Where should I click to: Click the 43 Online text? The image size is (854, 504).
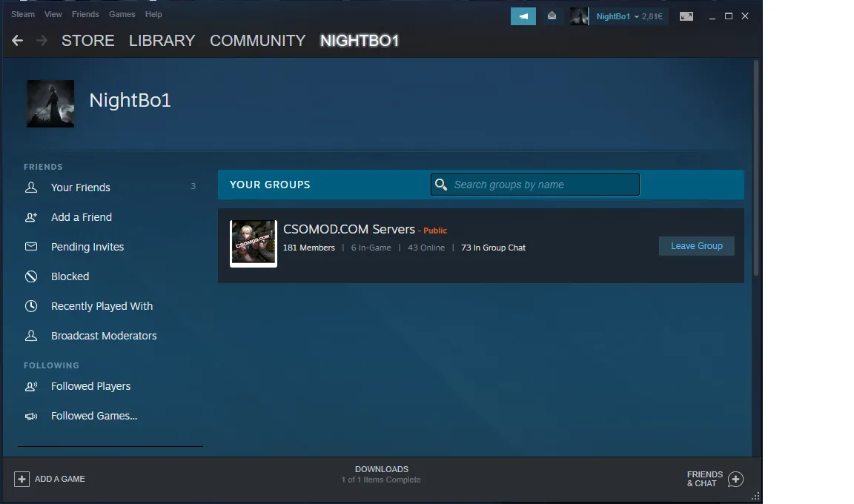(426, 248)
